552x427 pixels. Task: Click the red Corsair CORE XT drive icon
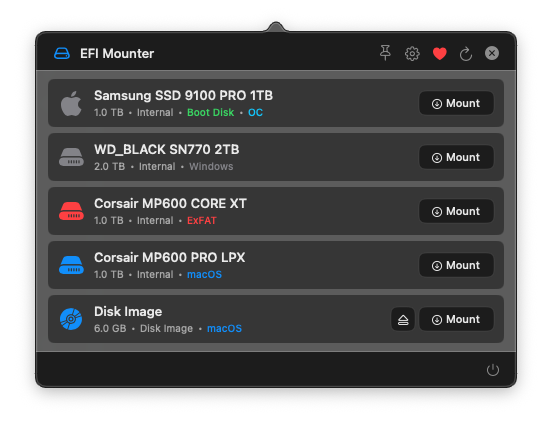[71, 211]
